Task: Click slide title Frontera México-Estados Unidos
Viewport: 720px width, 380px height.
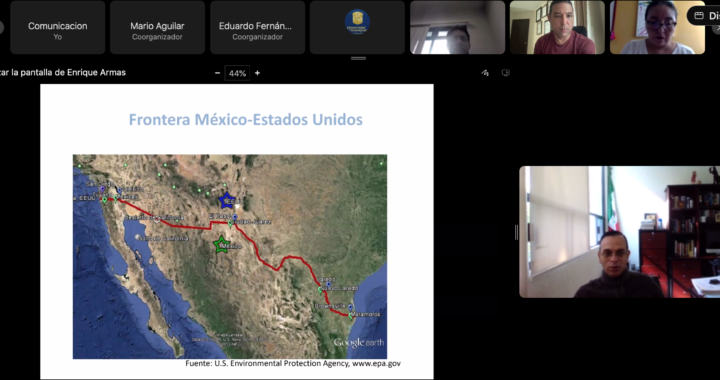Action: (x=246, y=120)
